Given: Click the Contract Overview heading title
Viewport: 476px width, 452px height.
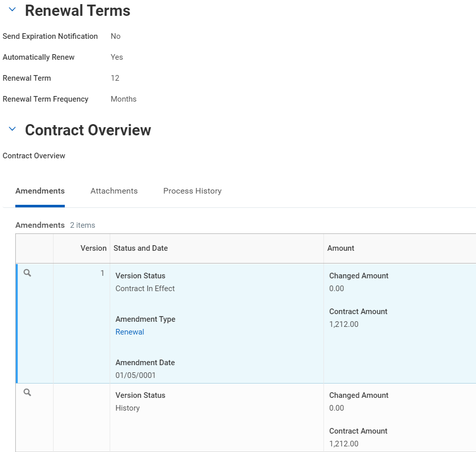Looking at the screenshot, I should coord(88,130).
